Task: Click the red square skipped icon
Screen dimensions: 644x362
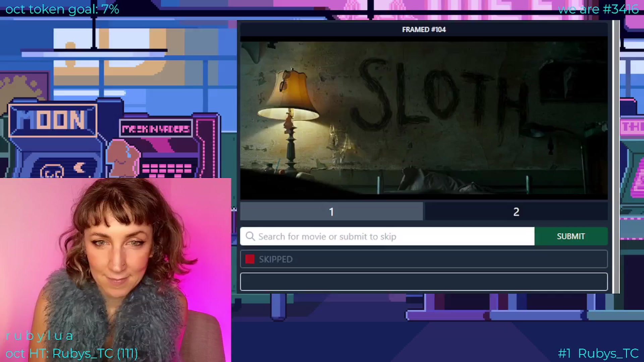Action: point(250,259)
